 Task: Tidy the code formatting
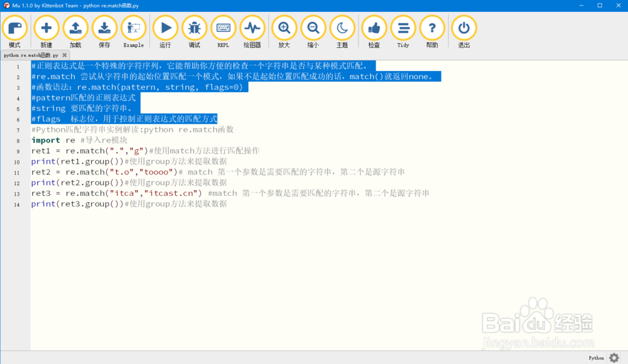coord(403,31)
